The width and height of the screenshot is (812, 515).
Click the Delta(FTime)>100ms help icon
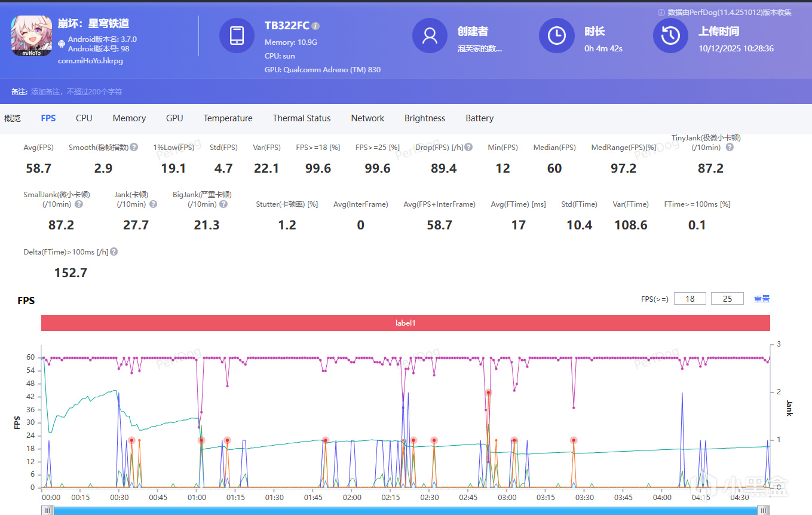tap(114, 252)
